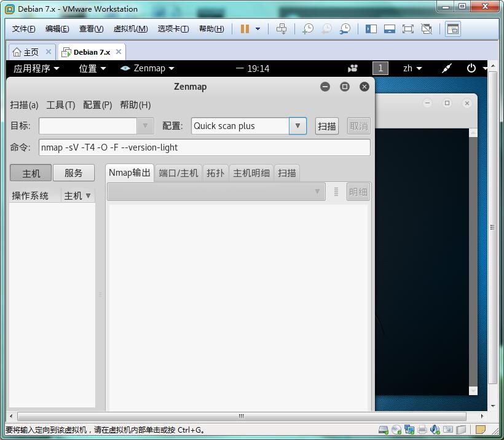The image size is (504, 440).
Task: Close the Debian 7.x tab
Action: pyautogui.click(x=119, y=52)
